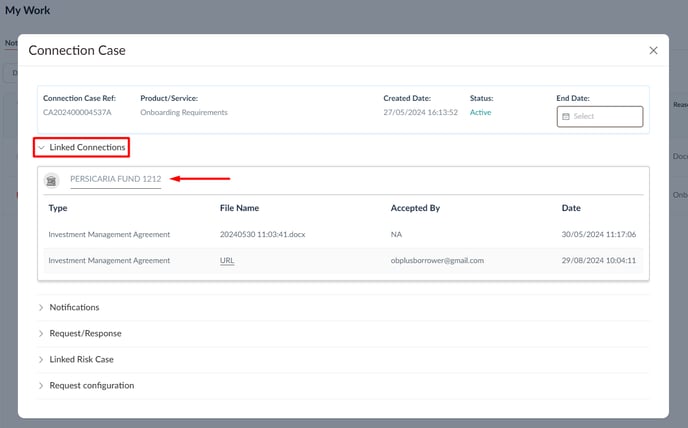Click date 29/08/2024 10:04:11
Screen dimensions: 688x428
coord(598,261)
